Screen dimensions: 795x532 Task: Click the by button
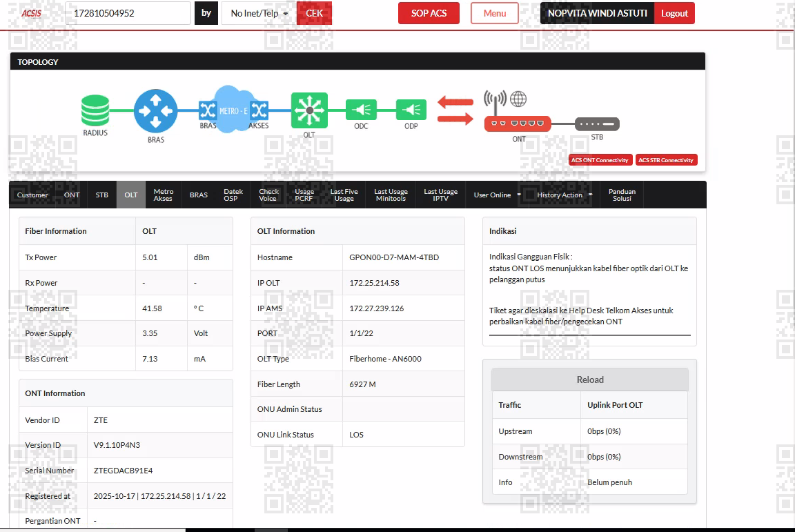click(206, 13)
